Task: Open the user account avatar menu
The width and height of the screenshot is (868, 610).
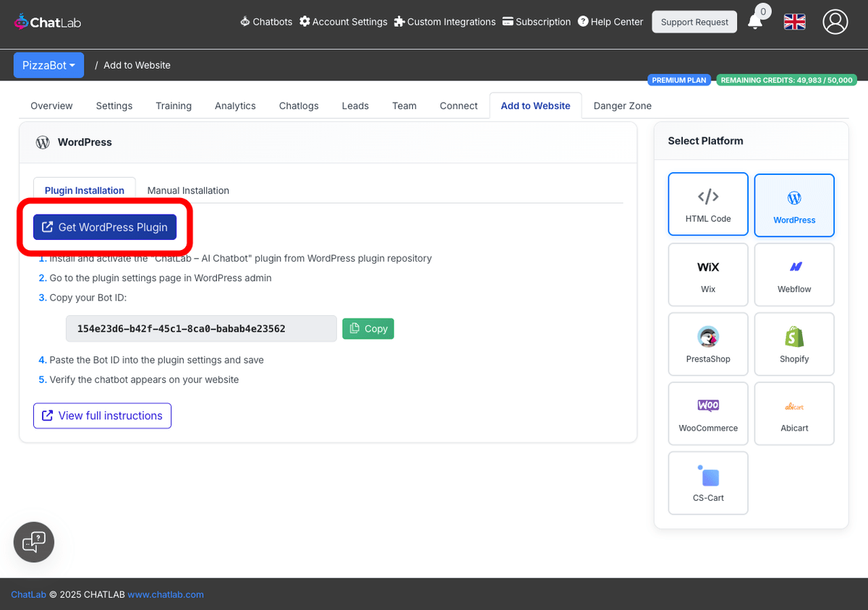Action: [835, 22]
